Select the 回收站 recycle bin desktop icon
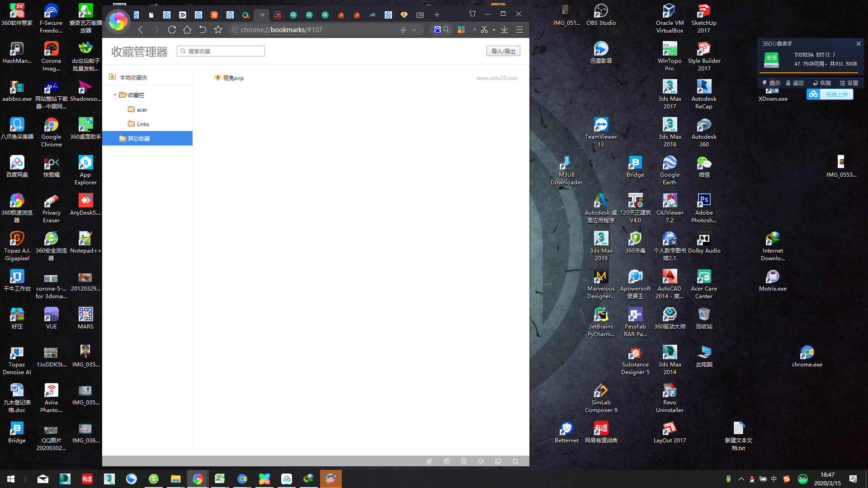 (x=704, y=318)
